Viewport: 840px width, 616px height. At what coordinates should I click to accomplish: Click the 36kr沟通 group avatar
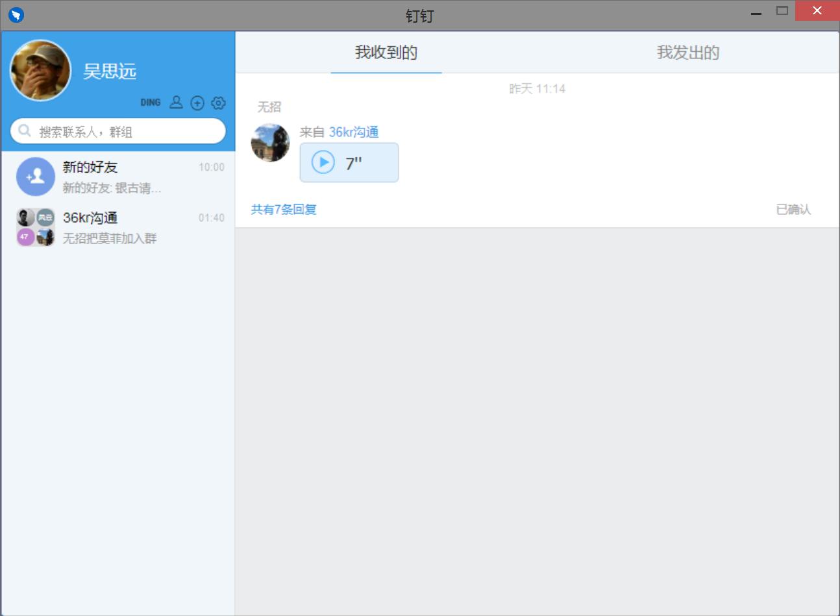point(36,227)
